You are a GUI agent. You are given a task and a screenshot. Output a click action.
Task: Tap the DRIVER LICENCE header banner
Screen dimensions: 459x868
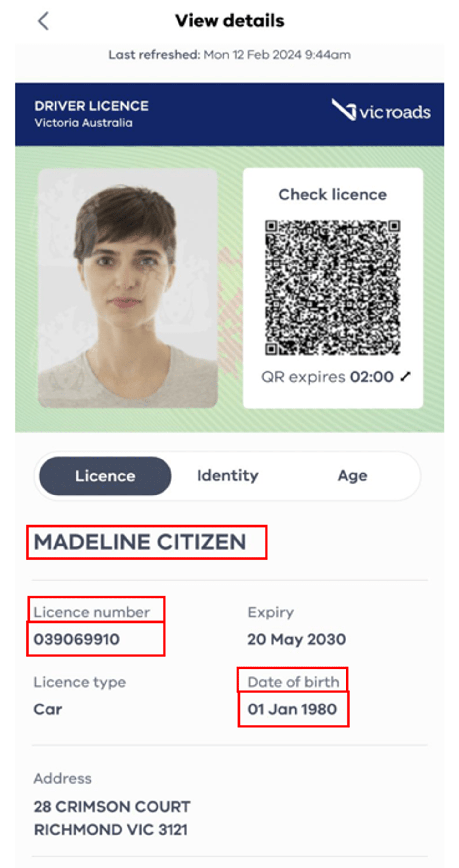(x=91, y=106)
